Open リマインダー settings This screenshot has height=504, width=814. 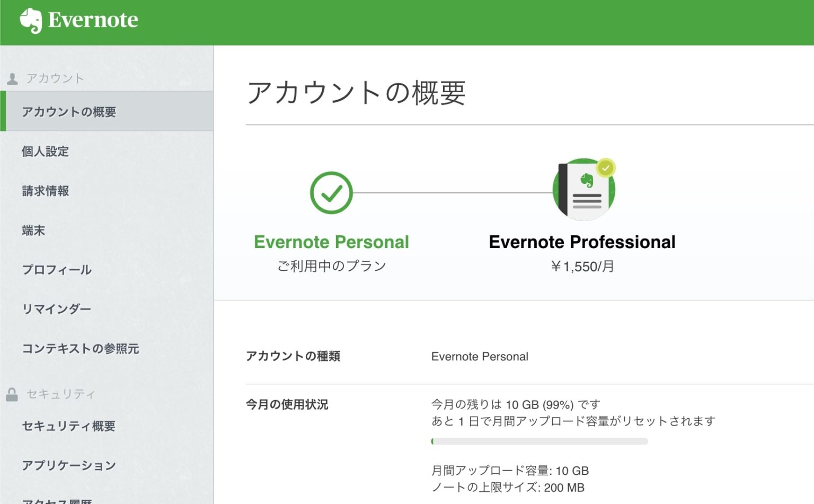[56, 309]
